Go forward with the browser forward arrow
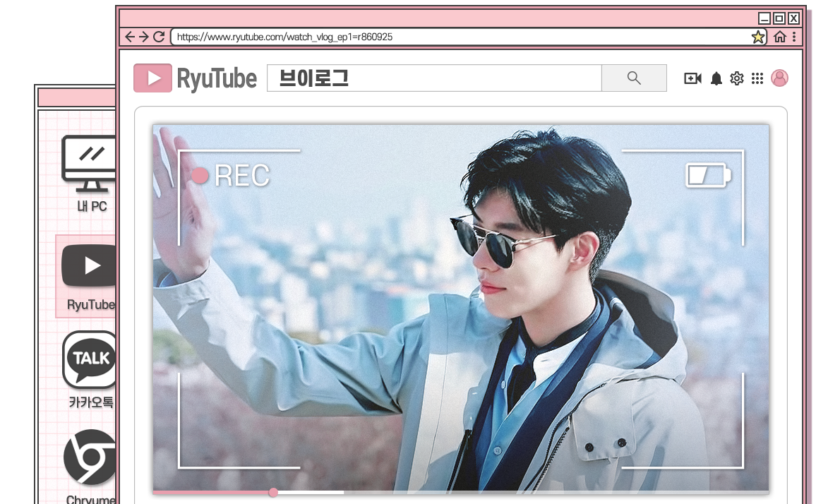This screenshot has height=504, width=840. pos(143,37)
